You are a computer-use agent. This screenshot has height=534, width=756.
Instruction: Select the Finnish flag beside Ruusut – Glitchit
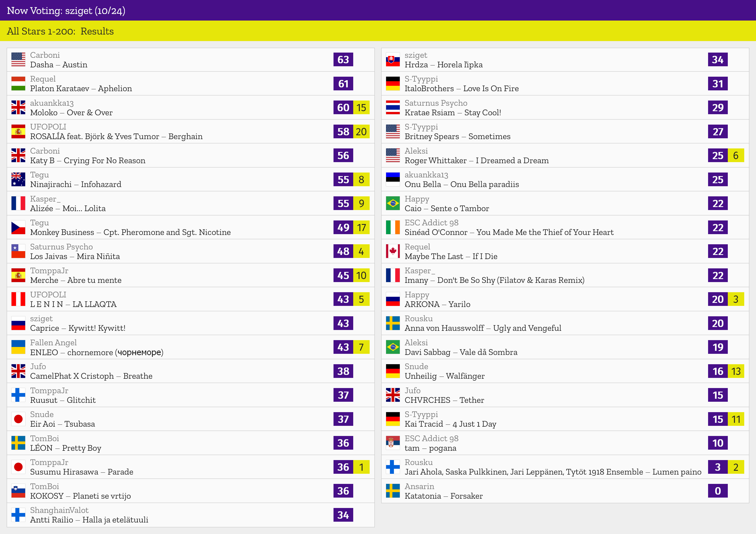(18, 395)
